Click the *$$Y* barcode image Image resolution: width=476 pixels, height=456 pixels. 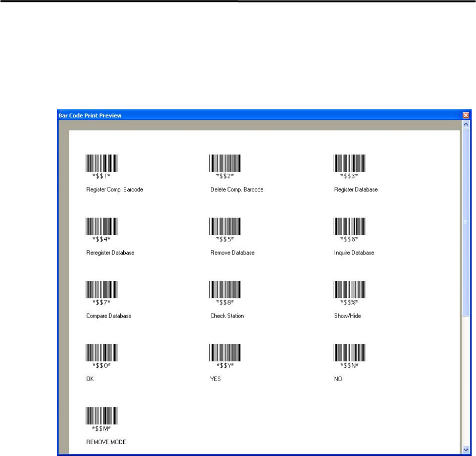point(225,352)
